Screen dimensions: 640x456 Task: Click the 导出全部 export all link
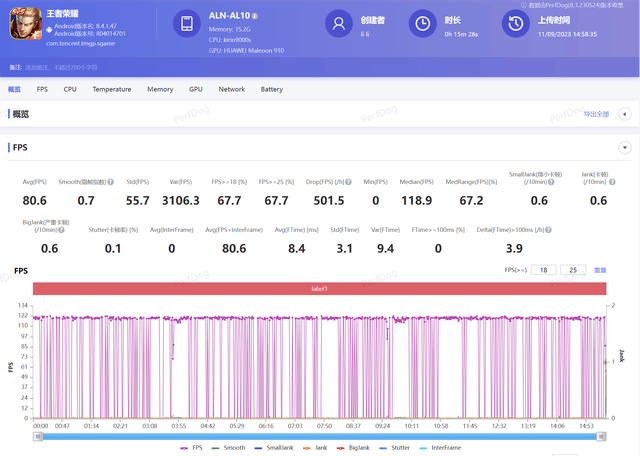tap(596, 114)
